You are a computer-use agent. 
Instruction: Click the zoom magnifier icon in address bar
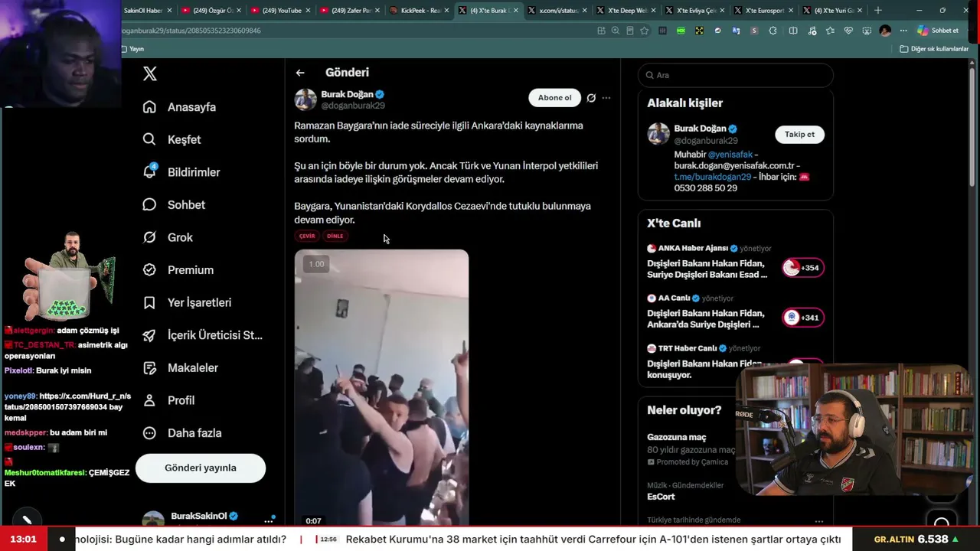click(x=616, y=31)
